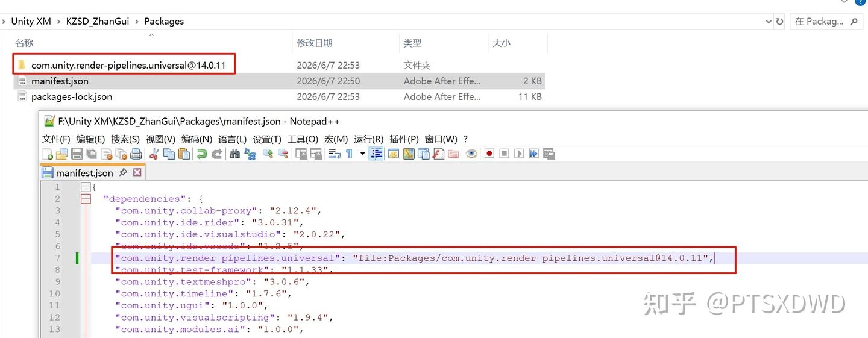Expand the chevron after Unity XM breadcrumb
This screenshot has height=338, width=868.
pos(58,21)
